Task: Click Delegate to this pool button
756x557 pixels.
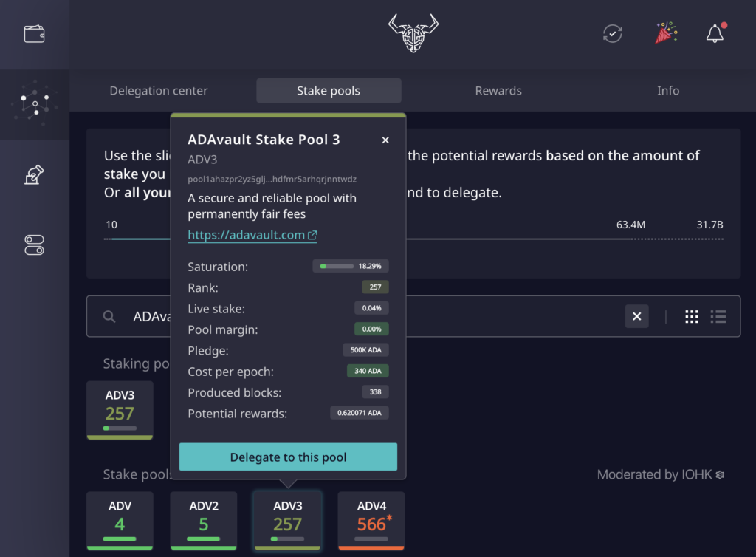Action: pos(289,457)
